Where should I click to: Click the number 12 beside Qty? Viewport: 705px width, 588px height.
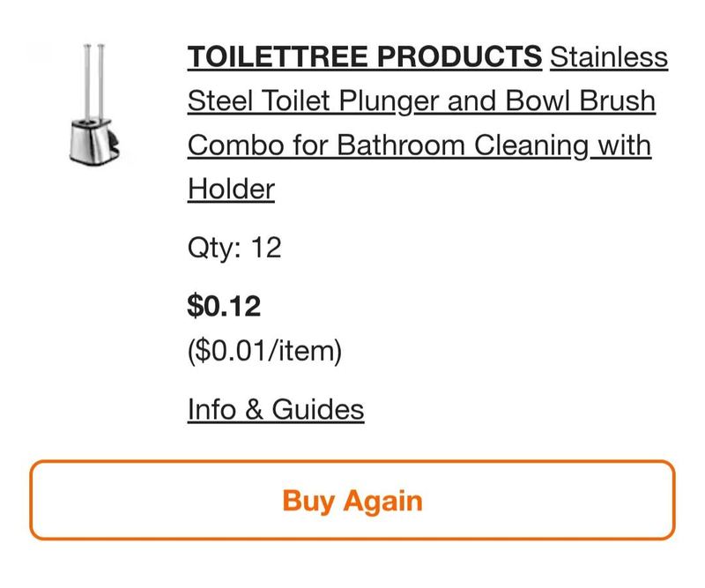[266, 248]
